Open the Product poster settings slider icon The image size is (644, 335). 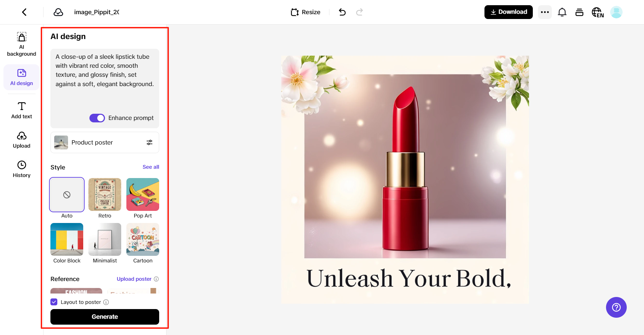pyautogui.click(x=150, y=142)
